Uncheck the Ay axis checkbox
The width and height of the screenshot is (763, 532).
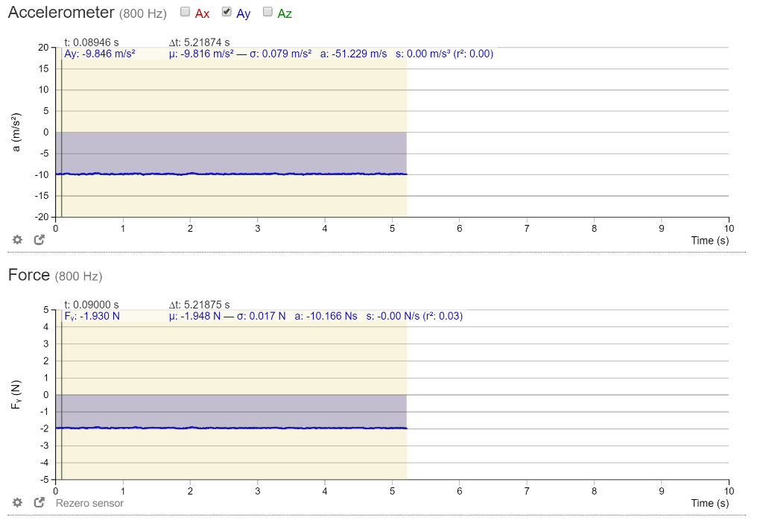227,12
